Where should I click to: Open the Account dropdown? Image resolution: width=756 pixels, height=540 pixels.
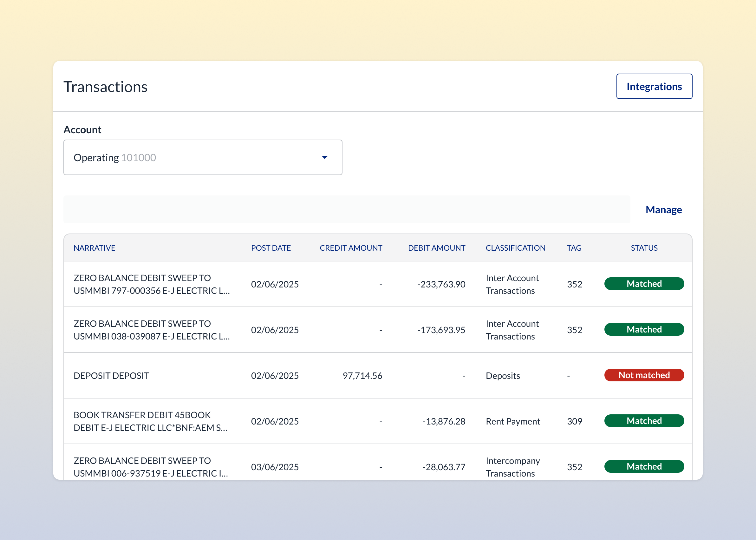(203, 157)
